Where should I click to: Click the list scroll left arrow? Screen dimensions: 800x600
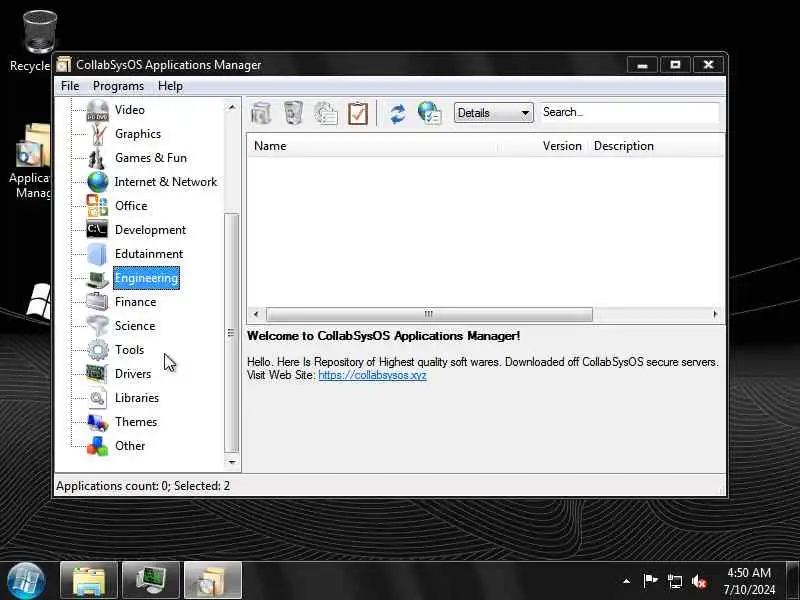coord(256,314)
